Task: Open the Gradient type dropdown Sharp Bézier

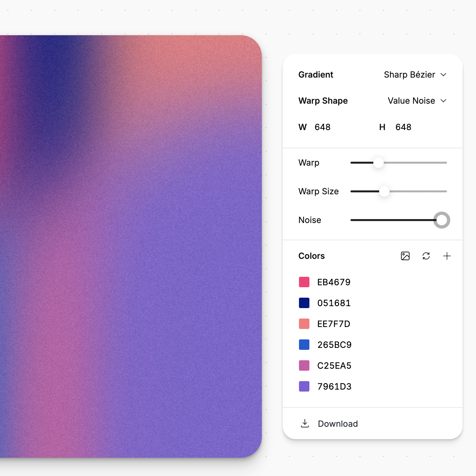Action: (415, 75)
